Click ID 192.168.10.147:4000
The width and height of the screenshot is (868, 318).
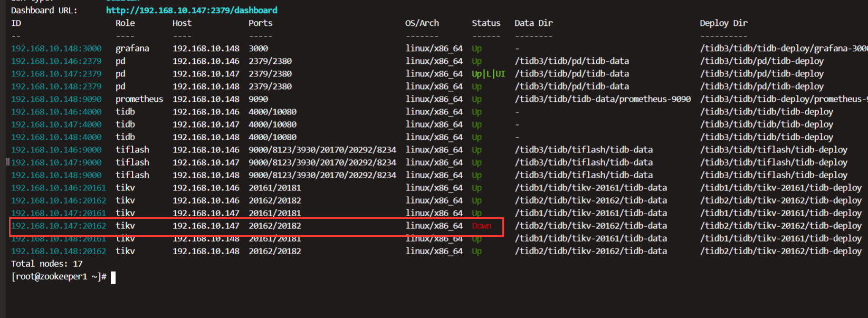tap(56, 124)
